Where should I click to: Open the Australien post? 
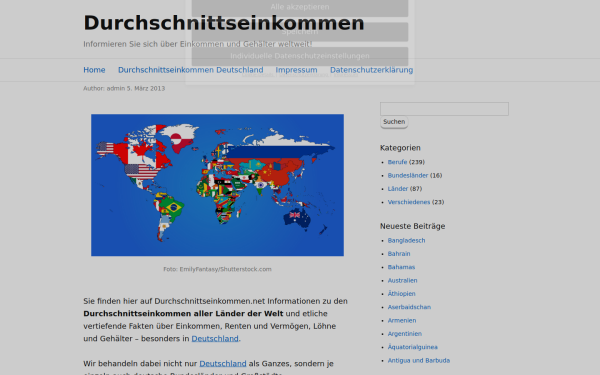402,281
